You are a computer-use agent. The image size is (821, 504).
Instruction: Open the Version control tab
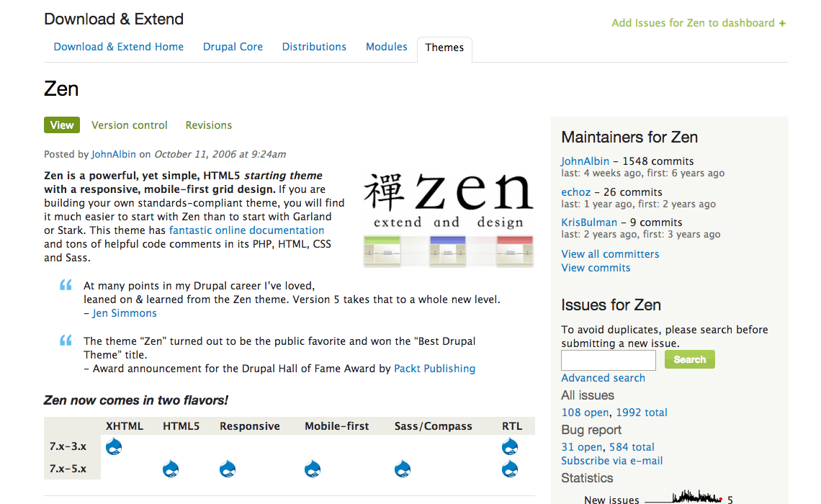[x=130, y=125]
